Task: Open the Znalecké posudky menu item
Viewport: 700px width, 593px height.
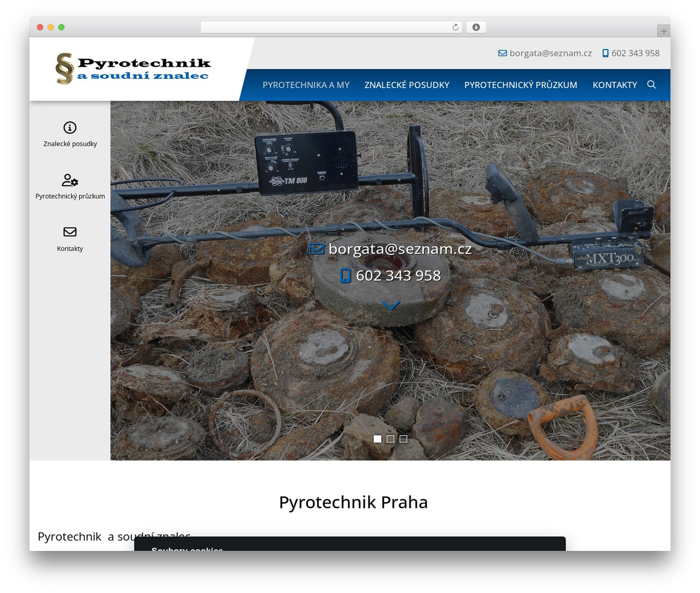Action: pos(407,85)
